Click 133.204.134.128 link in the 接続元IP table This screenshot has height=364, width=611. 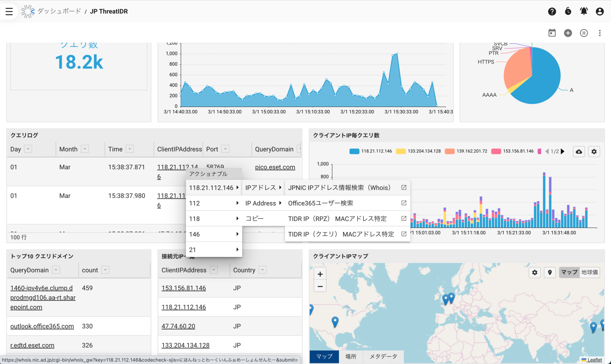(185, 345)
